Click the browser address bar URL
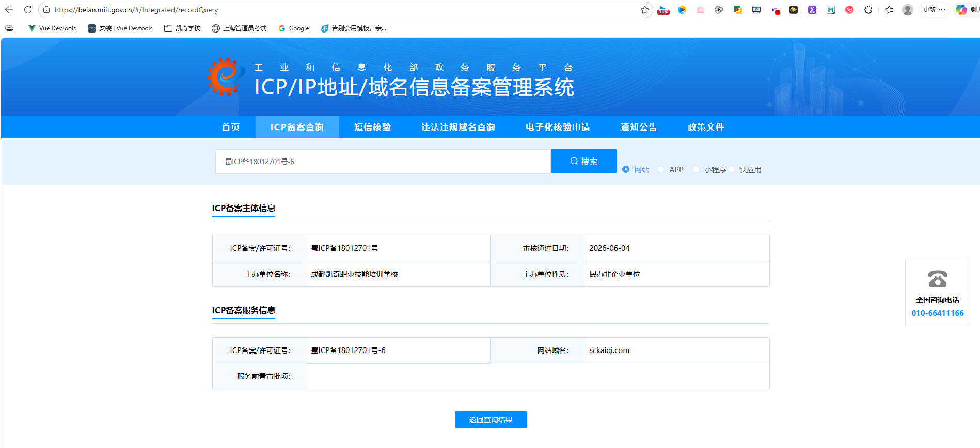The width and height of the screenshot is (980, 448). coord(136,10)
